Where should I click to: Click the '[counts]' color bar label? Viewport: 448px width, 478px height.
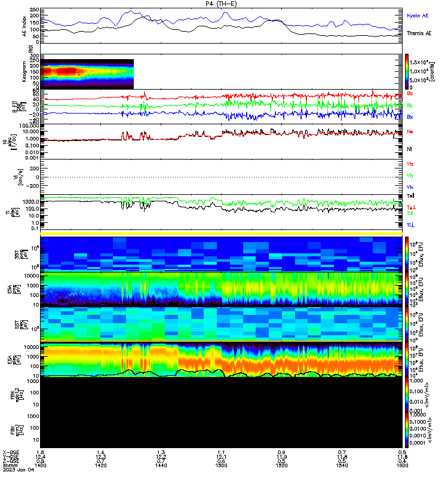pos(432,72)
